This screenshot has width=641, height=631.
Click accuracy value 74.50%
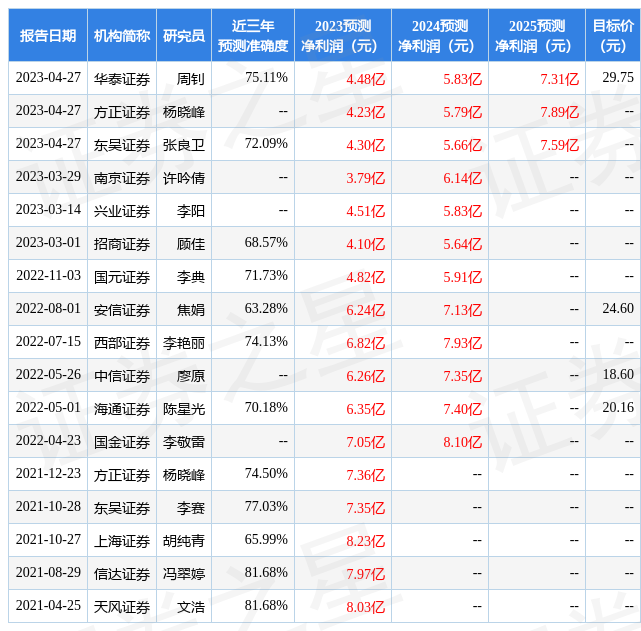tap(266, 474)
